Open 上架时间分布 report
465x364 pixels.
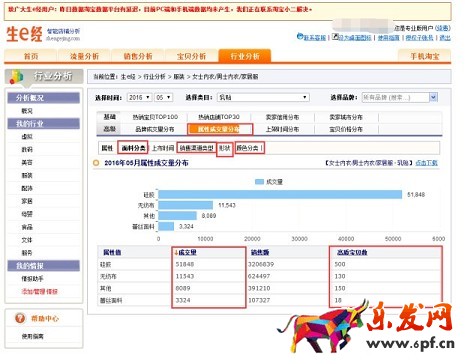point(282,129)
